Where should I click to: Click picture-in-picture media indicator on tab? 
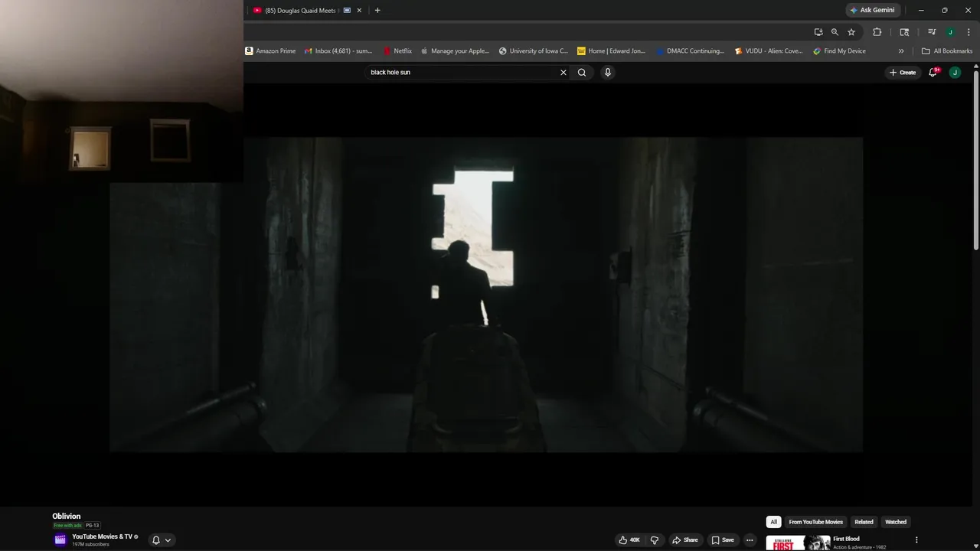(x=347, y=11)
